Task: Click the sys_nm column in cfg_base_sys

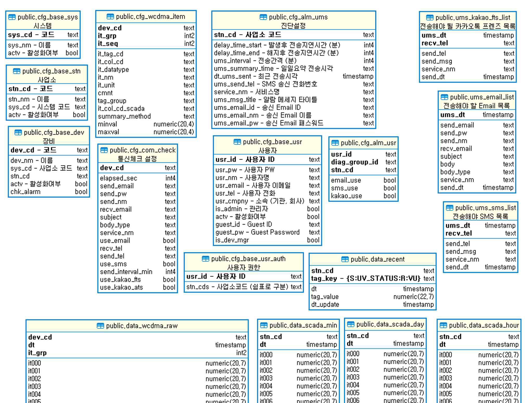Action: click(x=43, y=45)
